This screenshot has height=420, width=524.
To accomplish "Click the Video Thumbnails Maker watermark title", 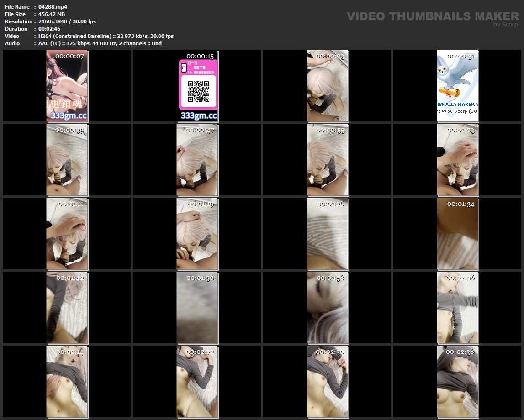I will 432,16.
